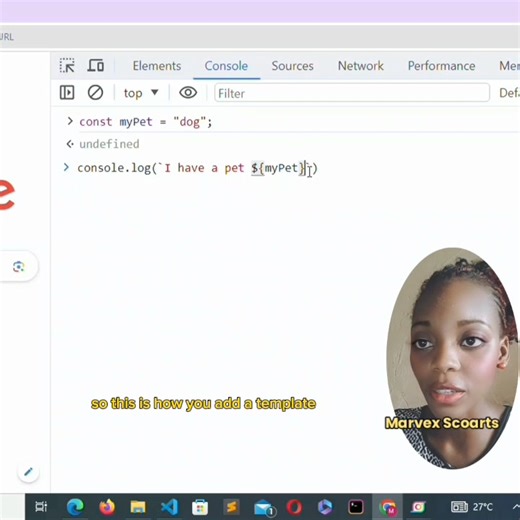Open the Mail app from the taskbar

click(x=264, y=508)
